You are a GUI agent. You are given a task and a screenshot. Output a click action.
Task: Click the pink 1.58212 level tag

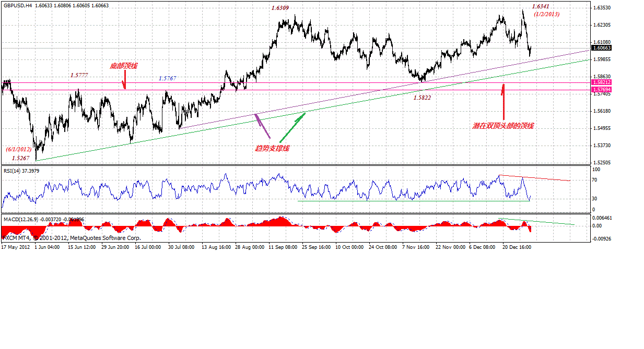point(602,82)
